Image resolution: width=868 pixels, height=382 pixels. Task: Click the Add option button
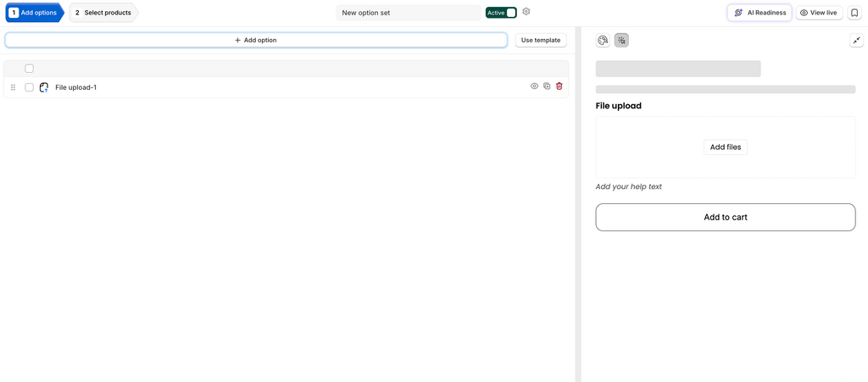(256, 41)
